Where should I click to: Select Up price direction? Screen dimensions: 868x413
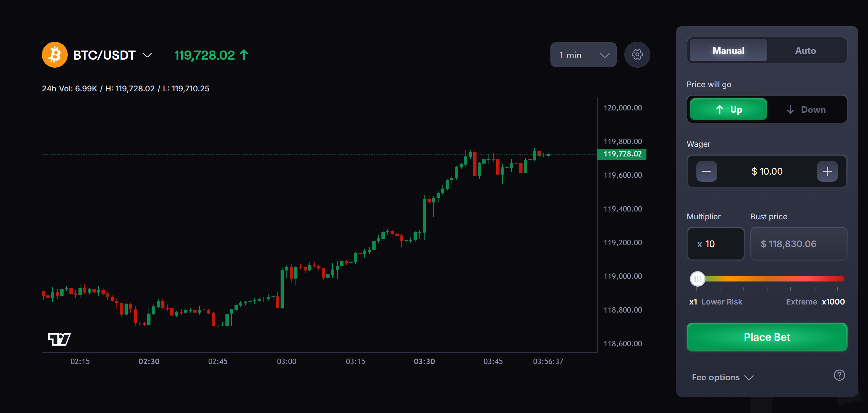(728, 109)
